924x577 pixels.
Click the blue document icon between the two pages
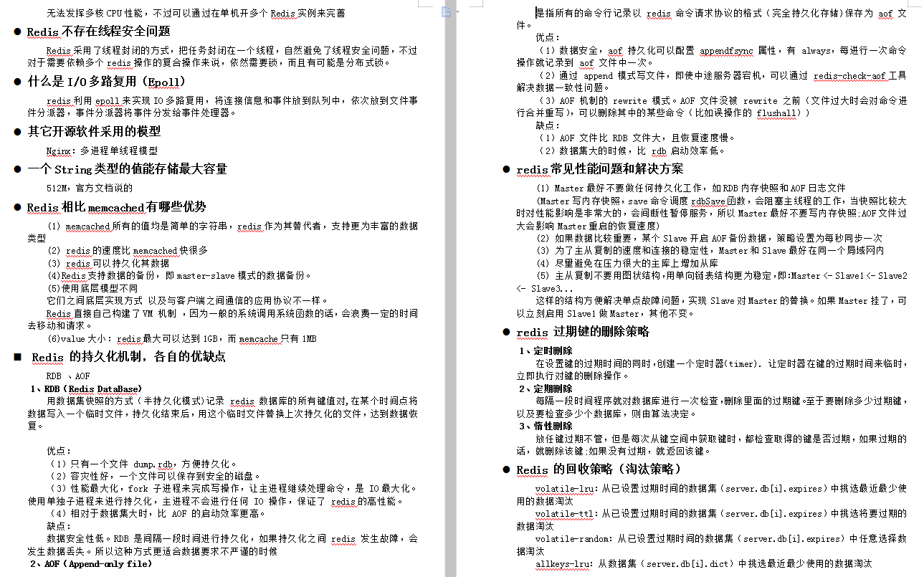click(445, 11)
